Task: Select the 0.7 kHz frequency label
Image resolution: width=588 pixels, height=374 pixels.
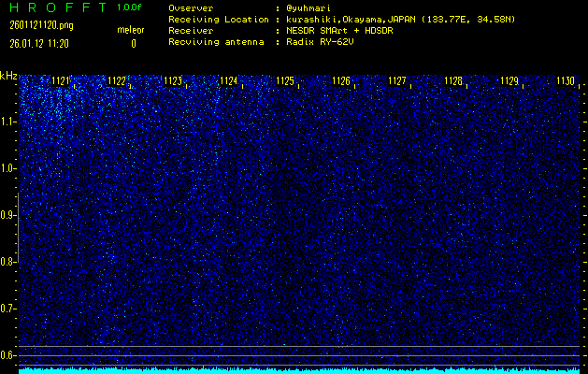Action: [x=8, y=309]
